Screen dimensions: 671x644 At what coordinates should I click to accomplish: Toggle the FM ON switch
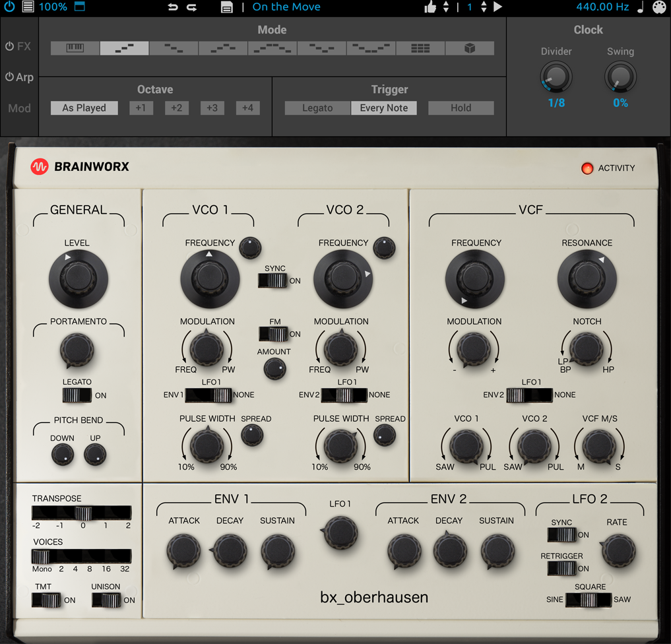[x=274, y=333]
